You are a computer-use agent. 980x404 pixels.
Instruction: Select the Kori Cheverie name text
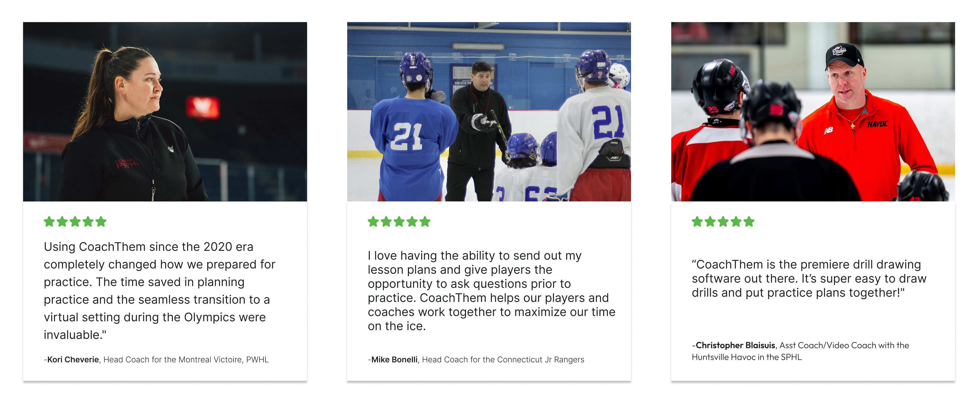tap(73, 359)
